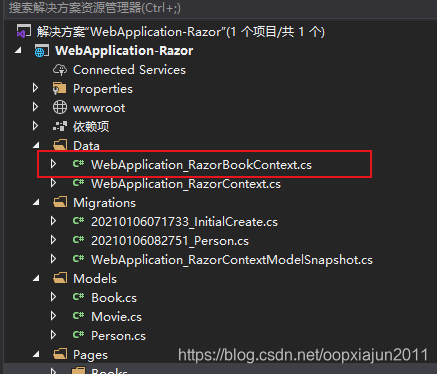437x374 pixels.
Task: Click C# icon of 20210106082751_Person.cs
Action: tap(78, 240)
